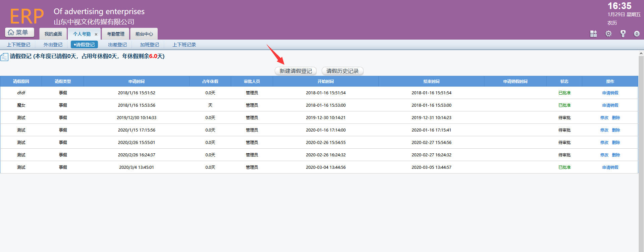Open the 考勤管理 tab

(x=115, y=34)
